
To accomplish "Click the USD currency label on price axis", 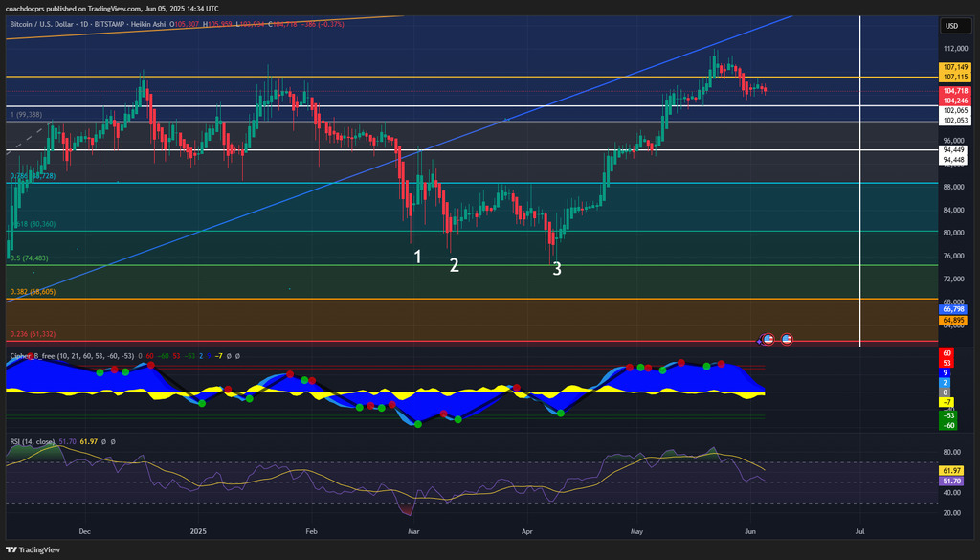I will [952, 26].
